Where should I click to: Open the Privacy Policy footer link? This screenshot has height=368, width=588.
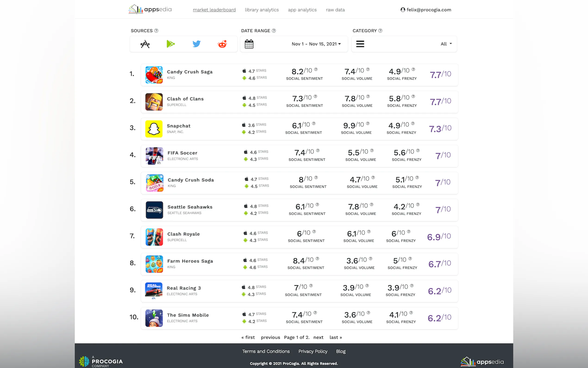[313, 351]
